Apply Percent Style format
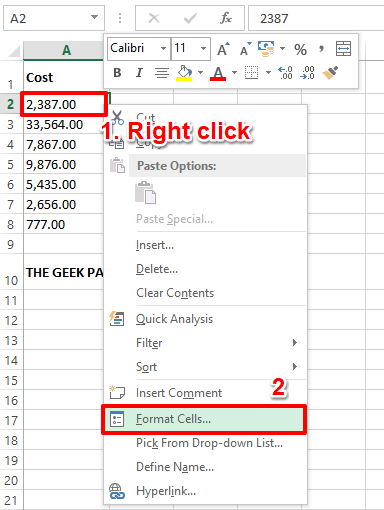384x510 pixels. tap(300, 50)
